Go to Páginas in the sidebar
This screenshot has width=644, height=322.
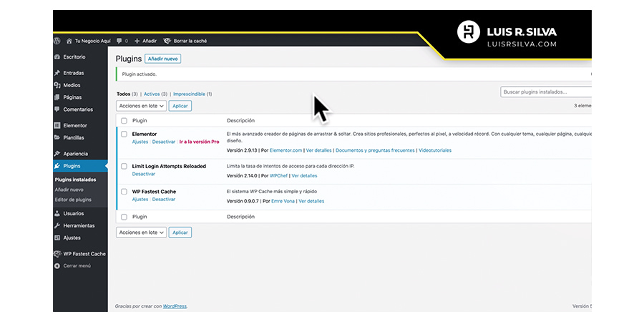(72, 97)
